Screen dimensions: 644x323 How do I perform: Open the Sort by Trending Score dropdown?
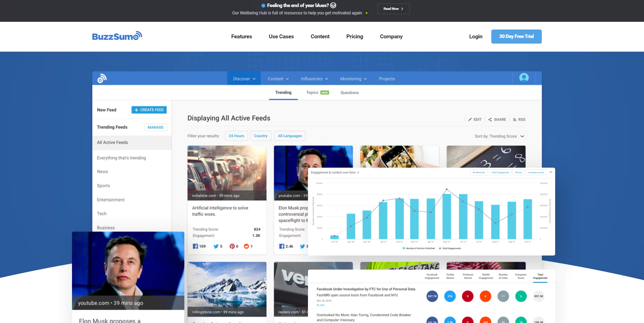click(x=499, y=136)
